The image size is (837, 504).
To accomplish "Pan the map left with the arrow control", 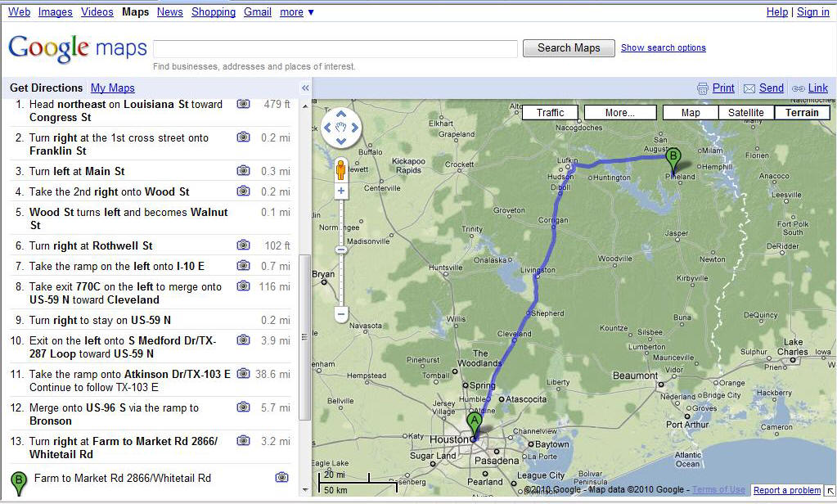I will (x=328, y=128).
